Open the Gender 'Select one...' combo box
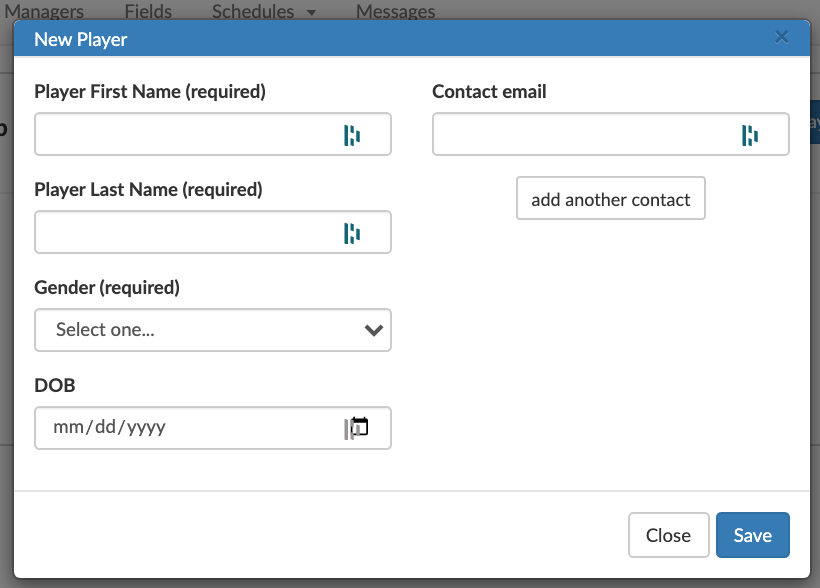820x588 pixels. (213, 330)
